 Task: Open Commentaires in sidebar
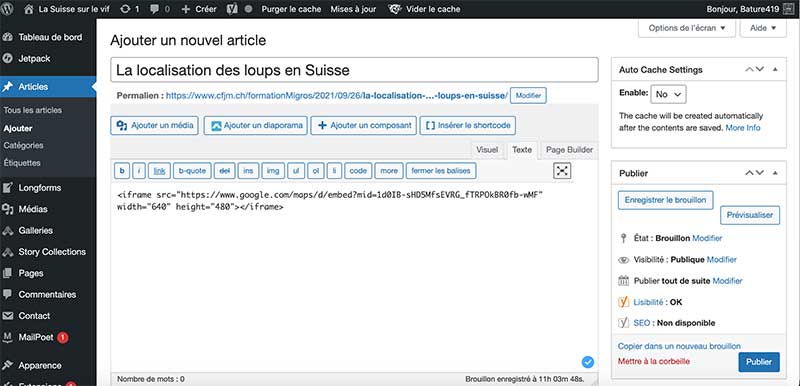click(x=48, y=295)
